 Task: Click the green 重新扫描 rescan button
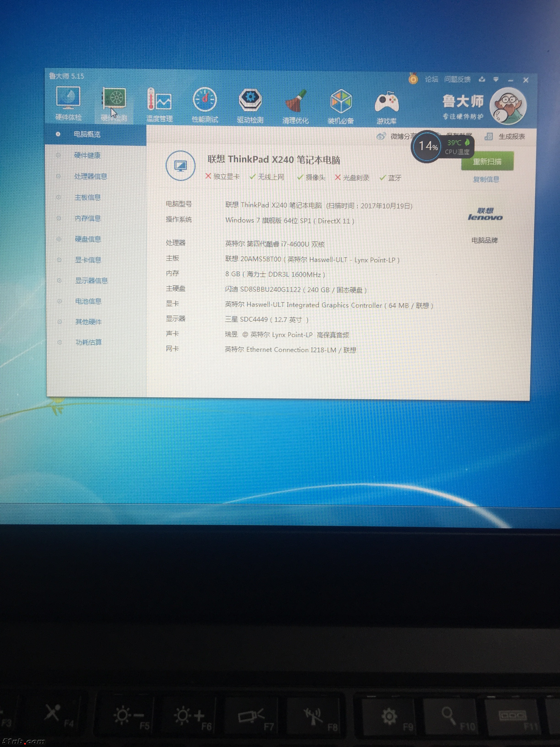tap(487, 161)
